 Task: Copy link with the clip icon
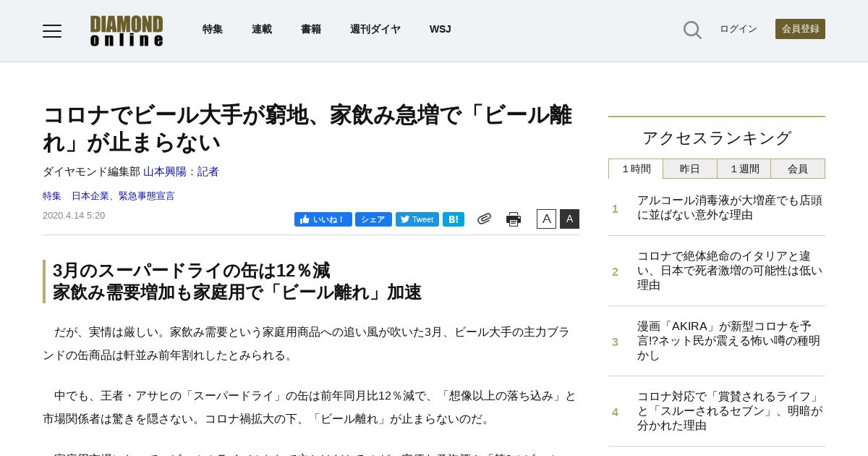(x=484, y=219)
